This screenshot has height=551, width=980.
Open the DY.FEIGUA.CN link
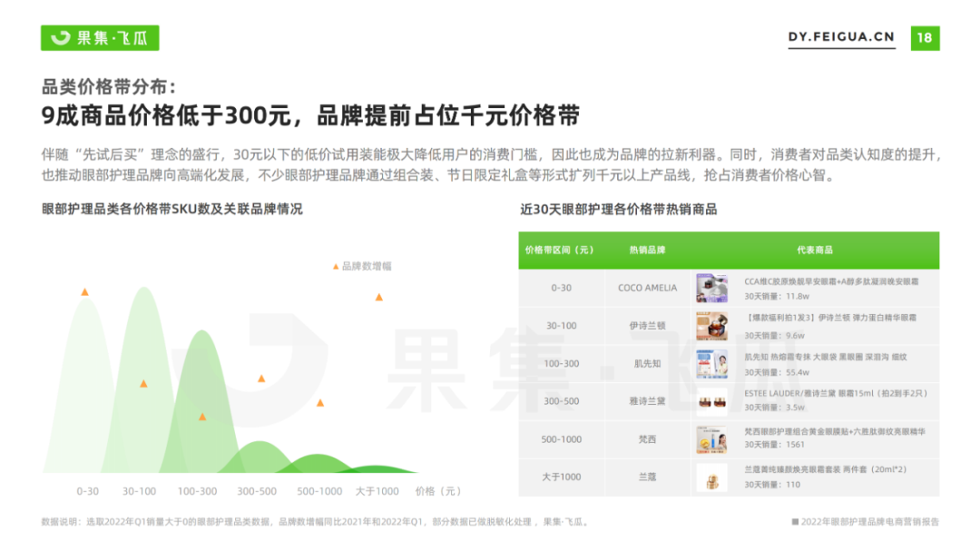coord(841,37)
